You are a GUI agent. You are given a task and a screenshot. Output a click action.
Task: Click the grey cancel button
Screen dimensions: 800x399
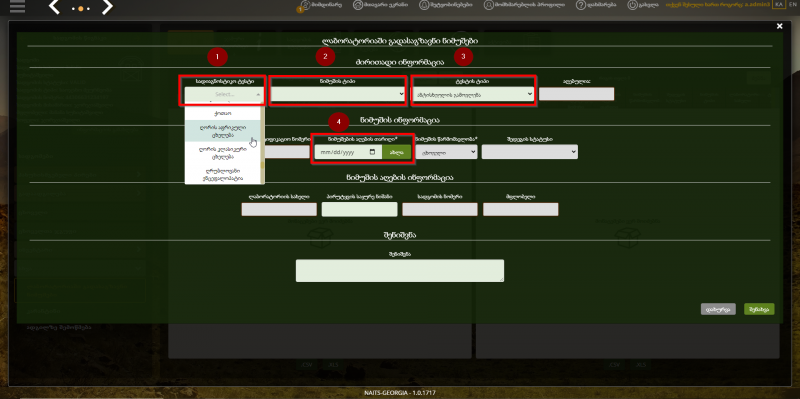coord(718,309)
